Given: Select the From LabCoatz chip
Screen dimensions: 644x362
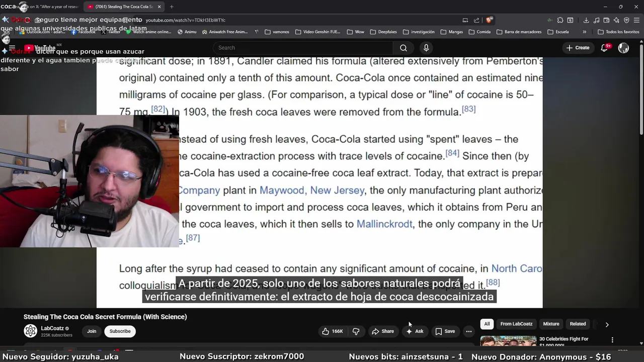Looking at the screenshot, I should click(516, 324).
